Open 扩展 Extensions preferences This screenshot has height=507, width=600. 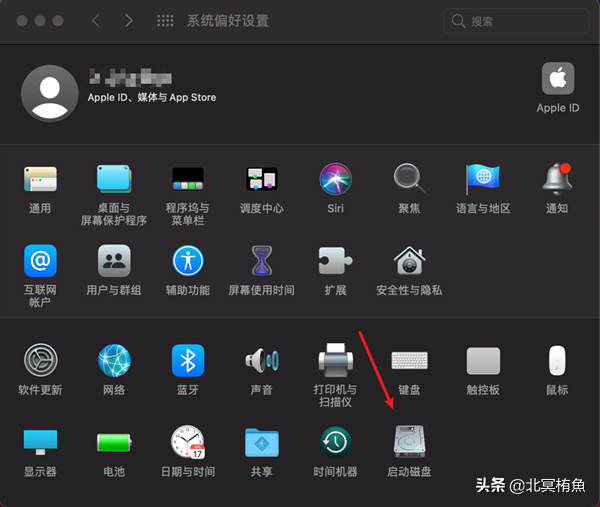[x=336, y=261]
